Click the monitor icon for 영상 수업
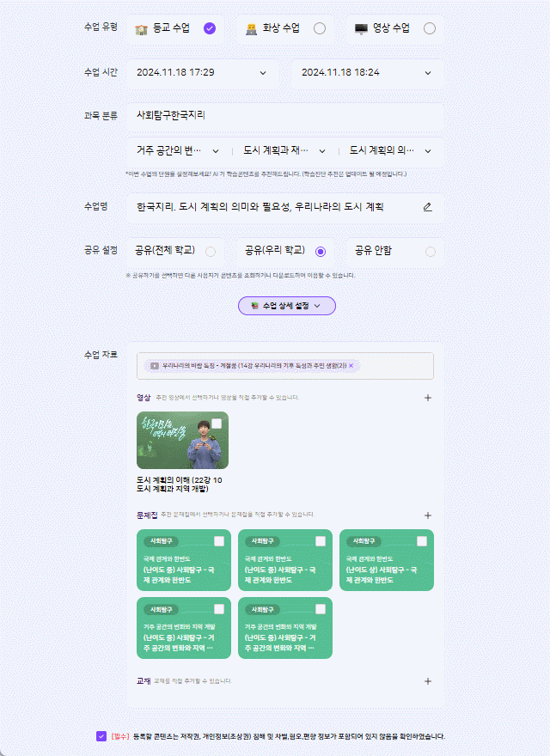Viewport: 550px width, 756px height. point(361,29)
